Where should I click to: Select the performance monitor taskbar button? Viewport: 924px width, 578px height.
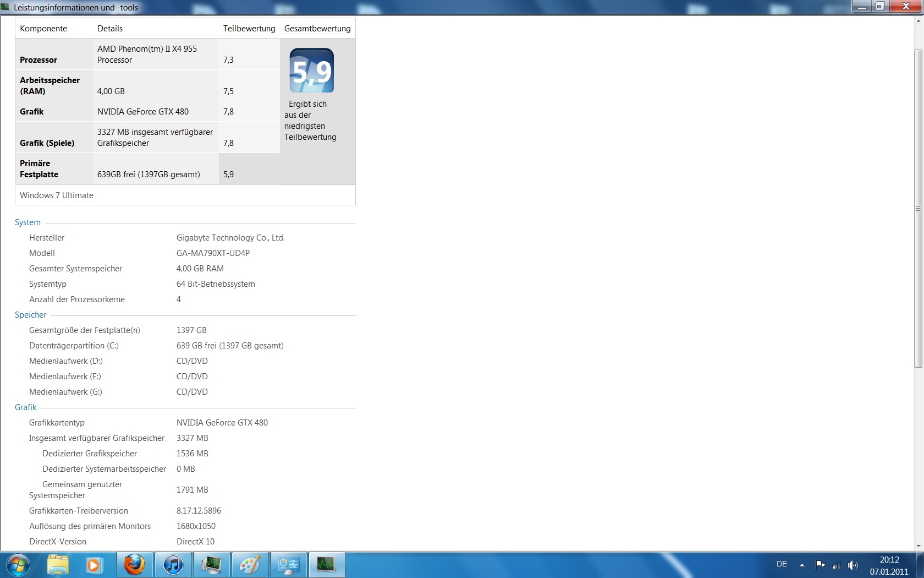327,565
